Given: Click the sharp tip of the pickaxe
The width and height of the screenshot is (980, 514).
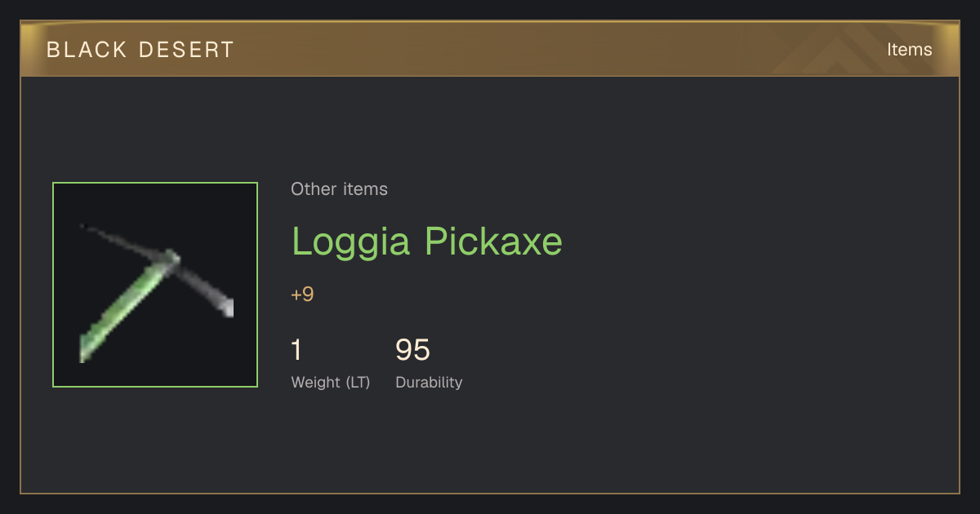Looking at the screenshot, I should 84,227.
